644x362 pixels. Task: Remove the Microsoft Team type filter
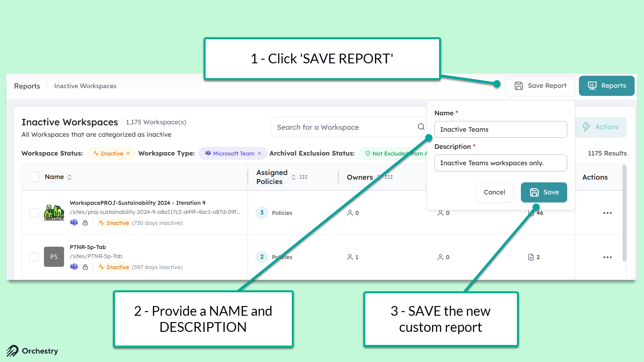pyautogui.click(x=259, y=154)
